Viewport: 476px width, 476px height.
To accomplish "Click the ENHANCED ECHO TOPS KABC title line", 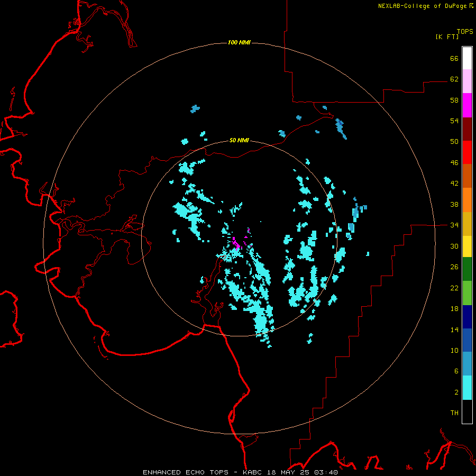I will [240, 472].
